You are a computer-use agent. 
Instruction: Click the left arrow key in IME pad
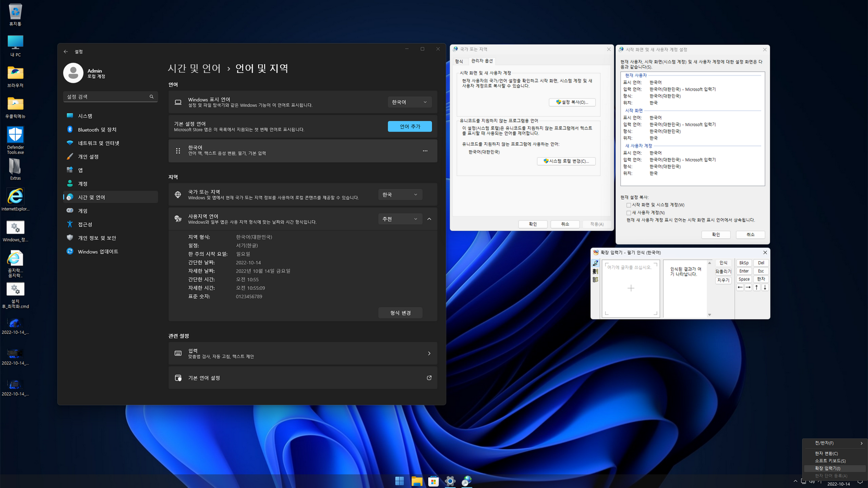coord(740,287)
